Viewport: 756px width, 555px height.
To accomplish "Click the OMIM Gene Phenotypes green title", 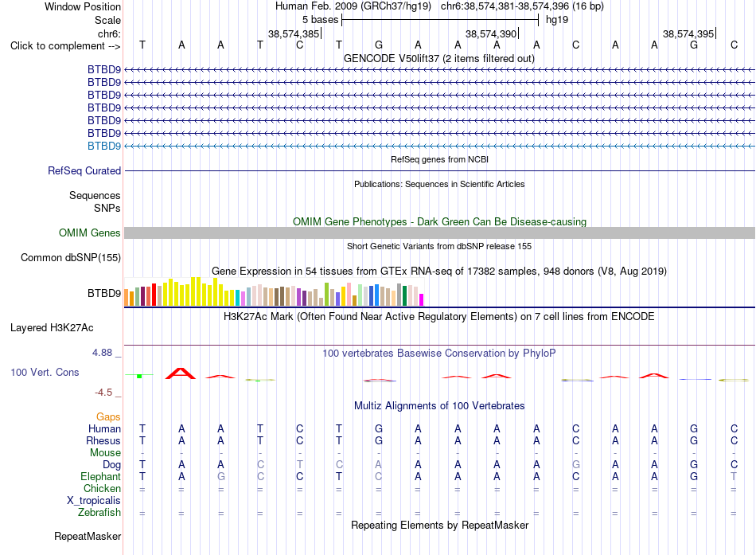I will point(439,222).
